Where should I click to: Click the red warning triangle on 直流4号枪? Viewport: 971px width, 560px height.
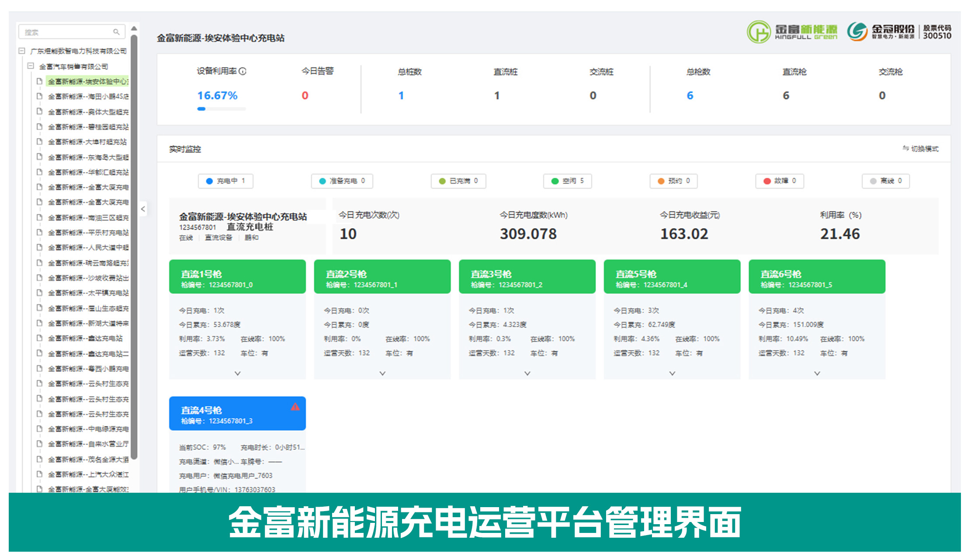point(295,407)
